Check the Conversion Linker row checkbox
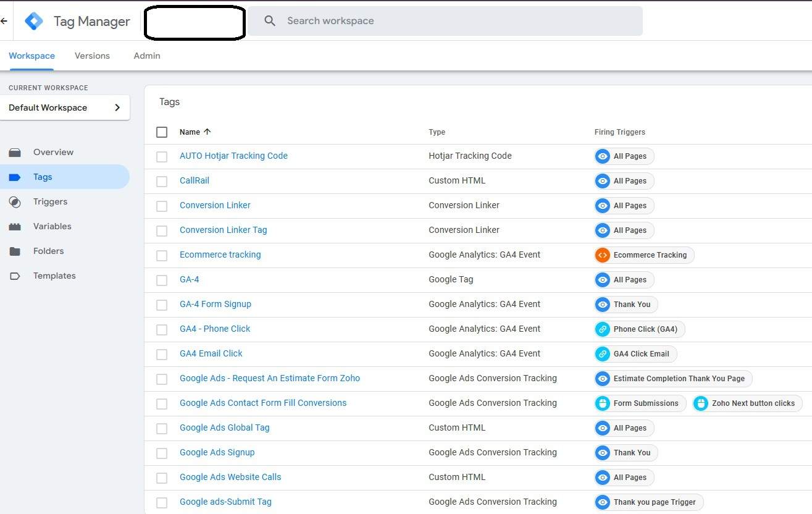Screen dimensions: 812x514 (x=162, y=206)
